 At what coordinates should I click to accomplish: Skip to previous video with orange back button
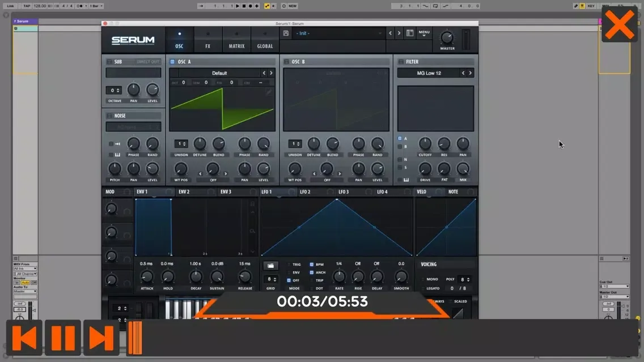tap(24, 338)
